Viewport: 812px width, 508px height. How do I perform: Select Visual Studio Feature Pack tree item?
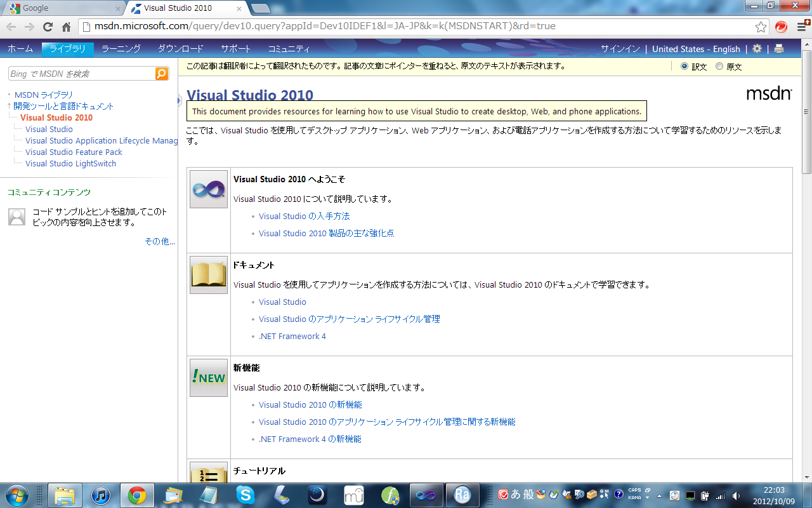click(x=74, y=152)
